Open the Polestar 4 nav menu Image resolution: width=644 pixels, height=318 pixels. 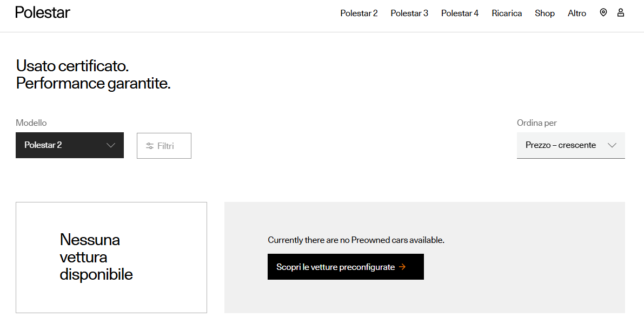tap(460, 13)
